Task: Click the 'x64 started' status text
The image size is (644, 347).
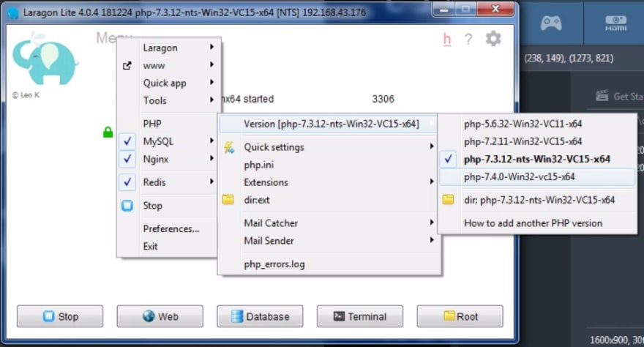Action: click(247, 99)
